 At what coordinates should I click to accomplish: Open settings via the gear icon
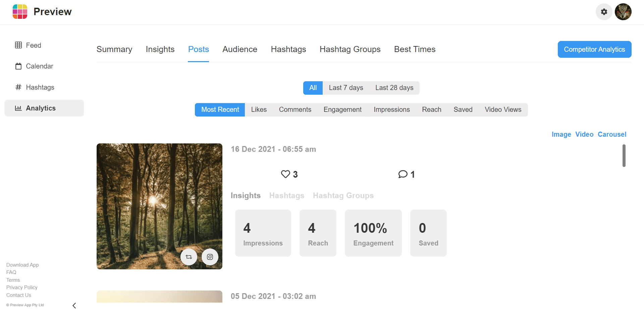click(x=604, y=12)
